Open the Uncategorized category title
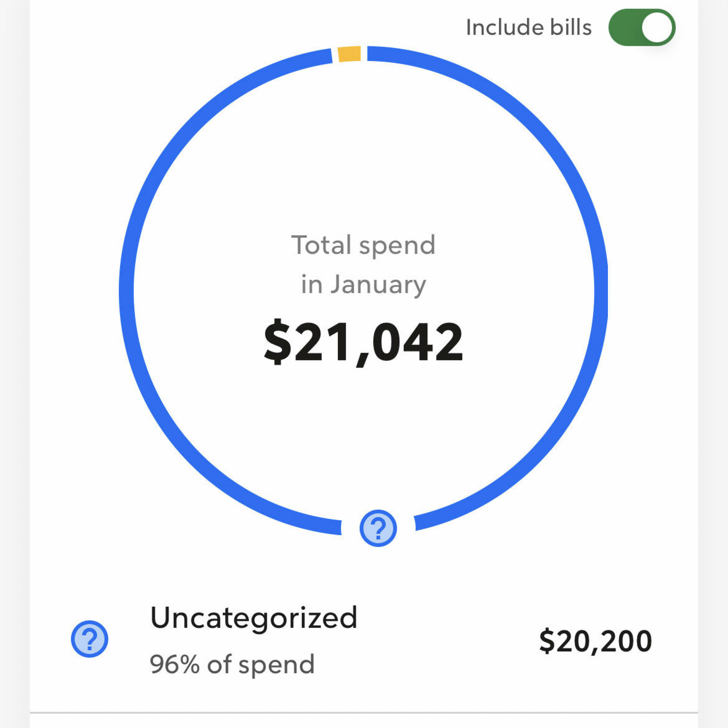 click(x=253, y=618)
